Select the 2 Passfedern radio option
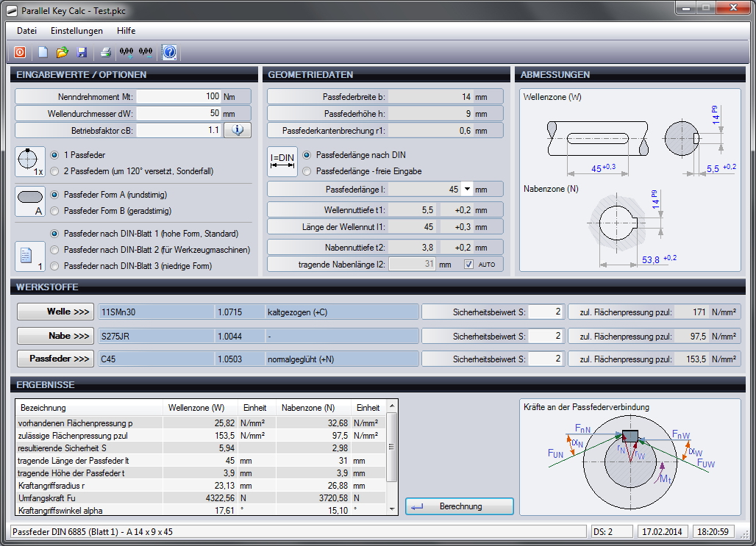The image size is (756, 546). 54,171
